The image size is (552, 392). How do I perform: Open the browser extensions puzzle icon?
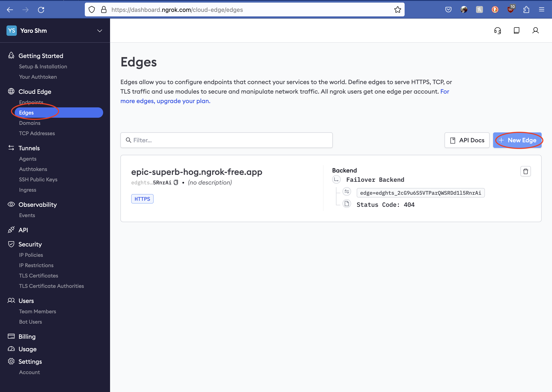526,10
